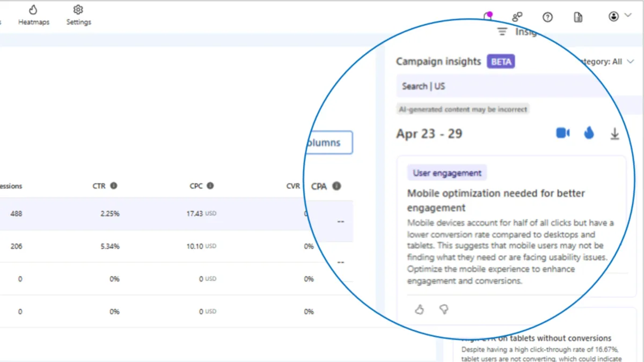This screenshot has height=362, width=644.
Task: Open the Columns button above the table
Action: coord(326,143)
